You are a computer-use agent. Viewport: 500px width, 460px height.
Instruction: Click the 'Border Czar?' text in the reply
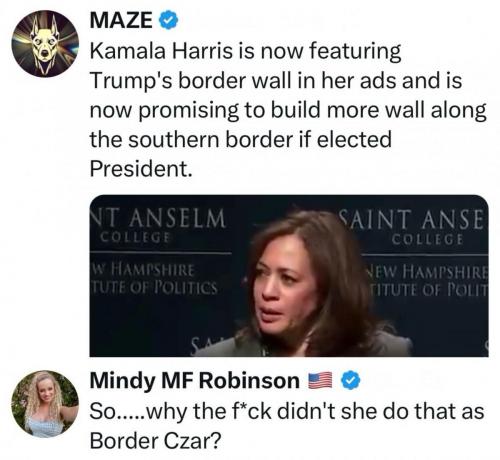(155, 441)
